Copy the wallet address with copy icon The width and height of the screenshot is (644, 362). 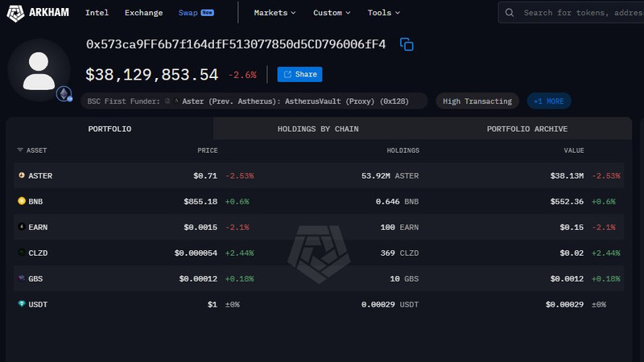[407, 45]
